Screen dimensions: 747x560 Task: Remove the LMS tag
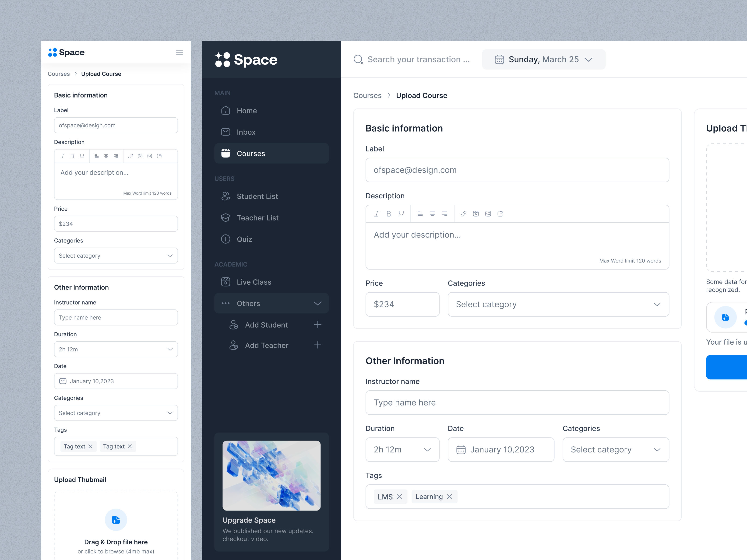399,497
